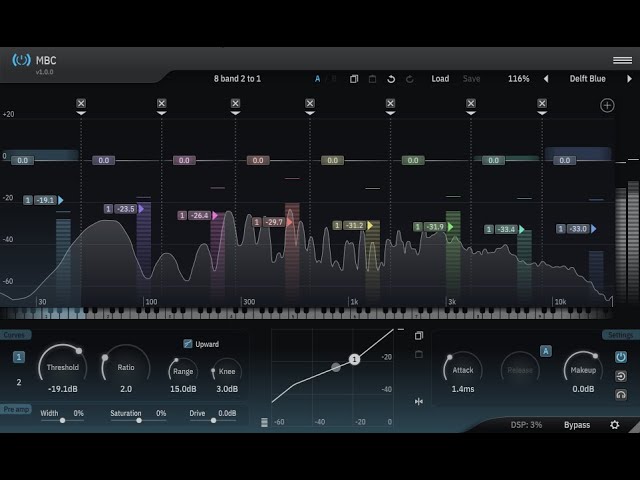Open settings with the gear icon
The image size is (640, 480).
click(614, 425)
